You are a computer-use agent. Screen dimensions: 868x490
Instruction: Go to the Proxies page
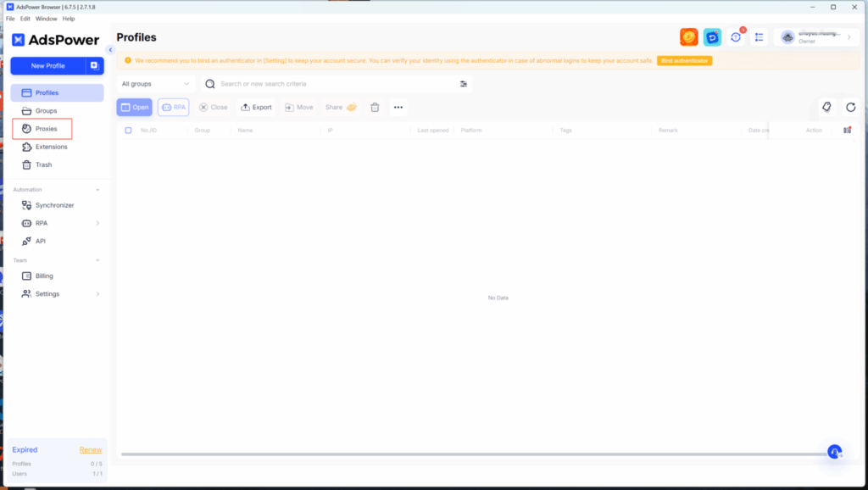(x=42, y=129)
